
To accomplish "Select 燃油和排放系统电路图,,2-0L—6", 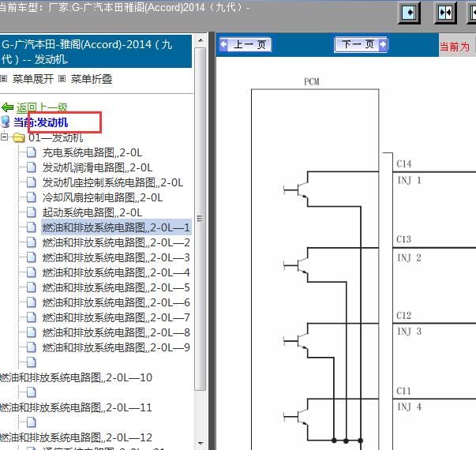I will click(x=116, y=302).
